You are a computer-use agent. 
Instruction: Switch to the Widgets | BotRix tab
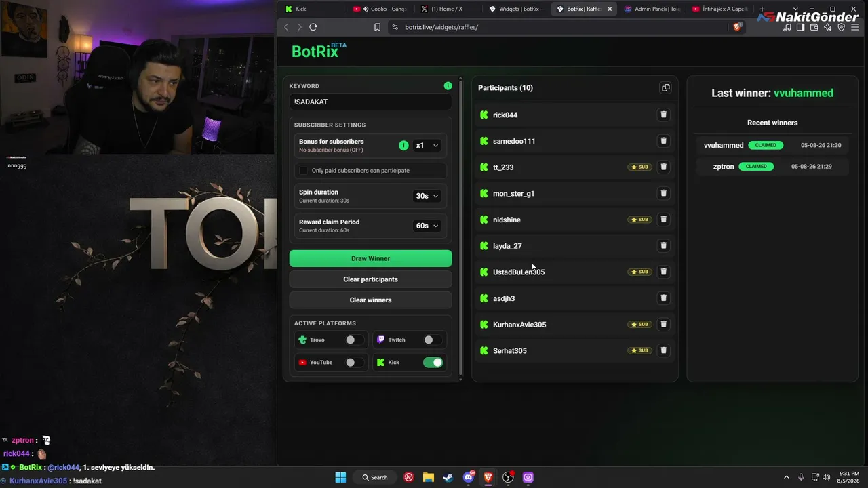tap(516, 9)
